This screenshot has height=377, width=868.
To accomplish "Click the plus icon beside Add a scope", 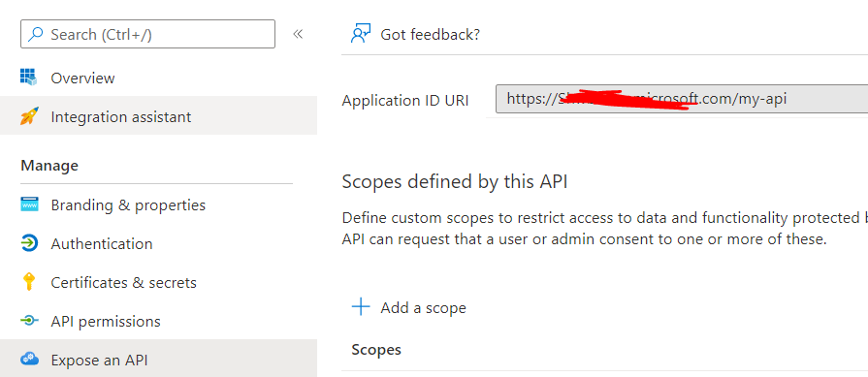I will (x=361, y=307).
